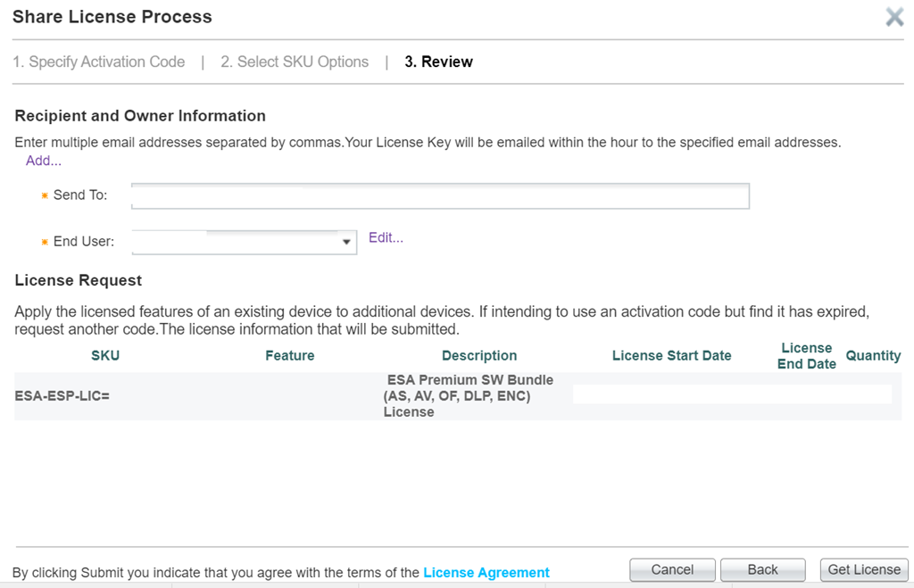Screen dimensions: 914x588
Task: Click the License Request heading
Action: point(79,280)
